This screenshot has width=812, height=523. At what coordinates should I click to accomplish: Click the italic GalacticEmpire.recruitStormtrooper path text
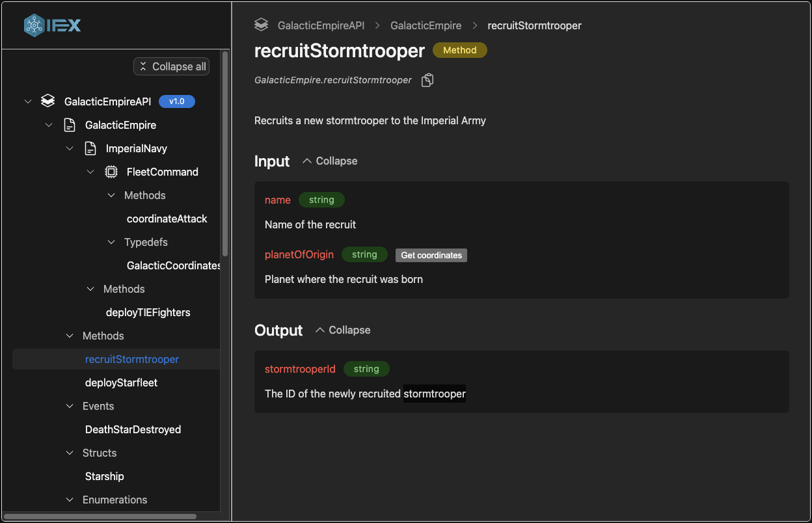tap(333, 80)
